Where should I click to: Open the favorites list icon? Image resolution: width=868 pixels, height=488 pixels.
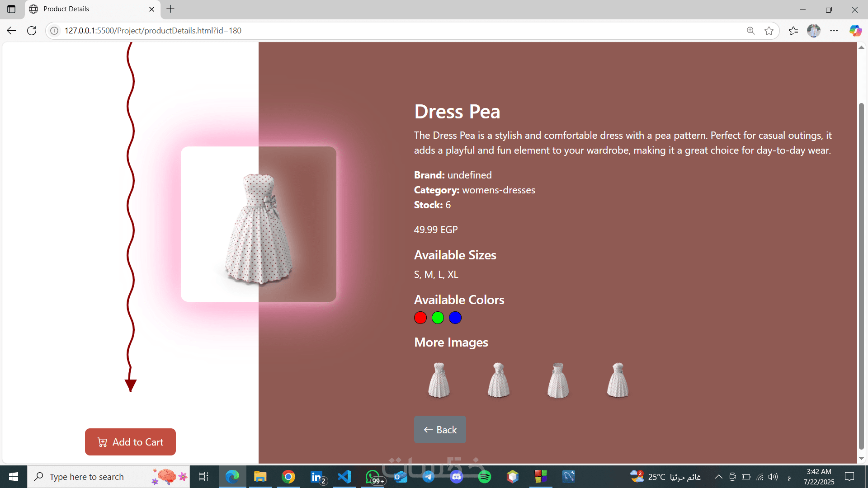coord(793,31)
